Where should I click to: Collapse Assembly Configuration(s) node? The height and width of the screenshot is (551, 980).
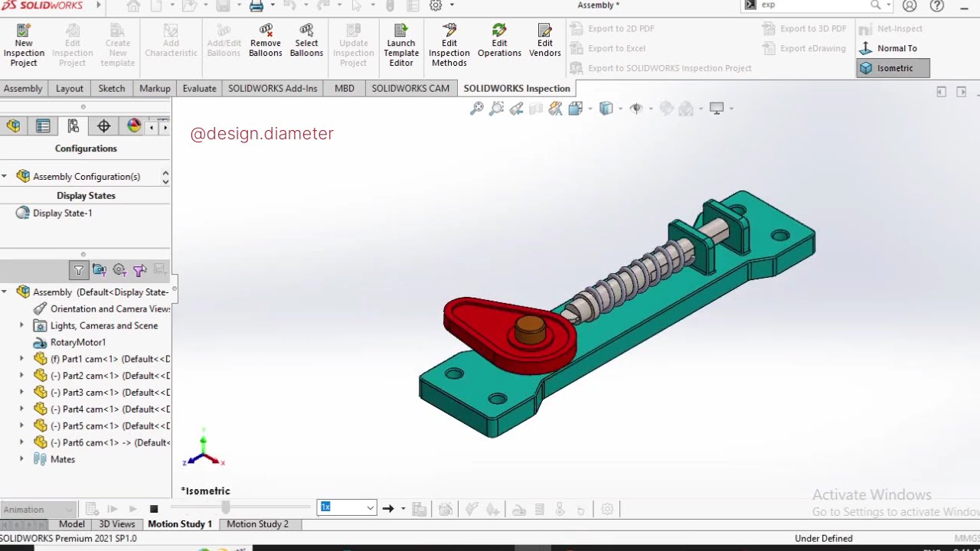pos(5,177)
